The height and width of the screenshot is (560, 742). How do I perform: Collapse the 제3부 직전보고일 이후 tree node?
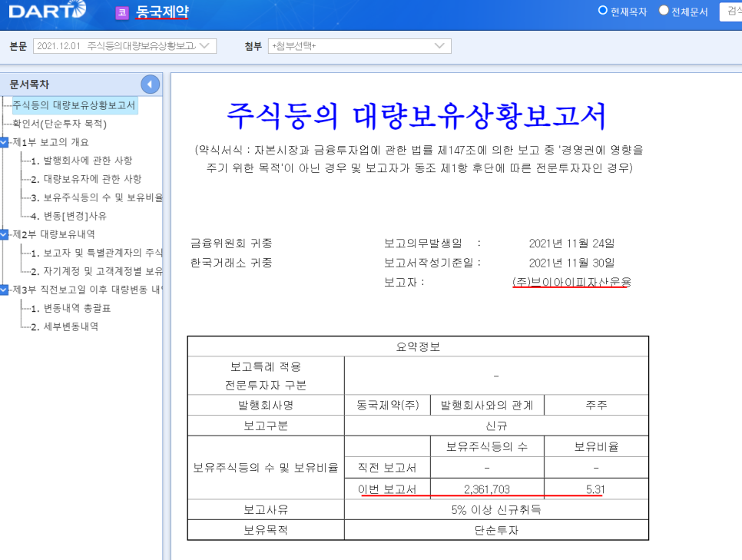pos(5,290)
